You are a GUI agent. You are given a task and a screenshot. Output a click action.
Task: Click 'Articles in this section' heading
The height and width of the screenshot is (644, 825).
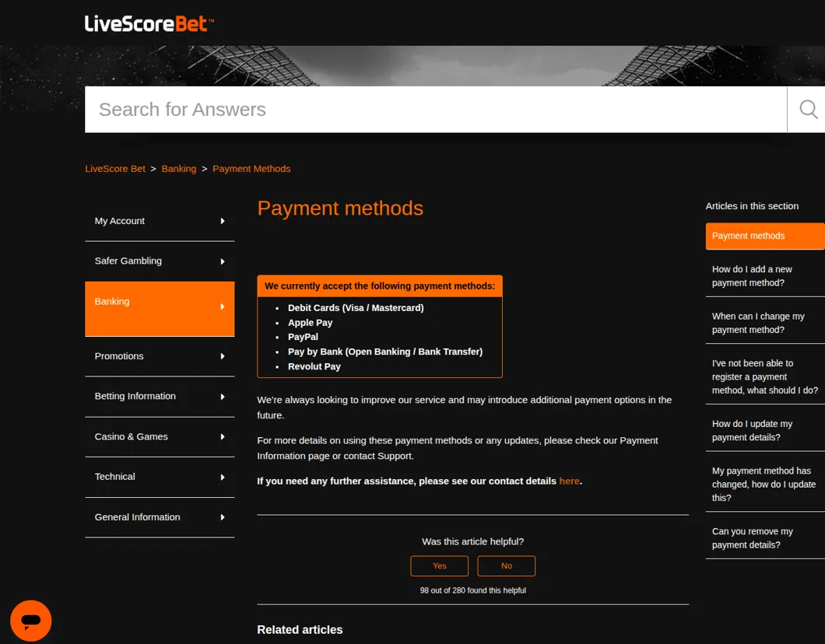coord(752,206)
